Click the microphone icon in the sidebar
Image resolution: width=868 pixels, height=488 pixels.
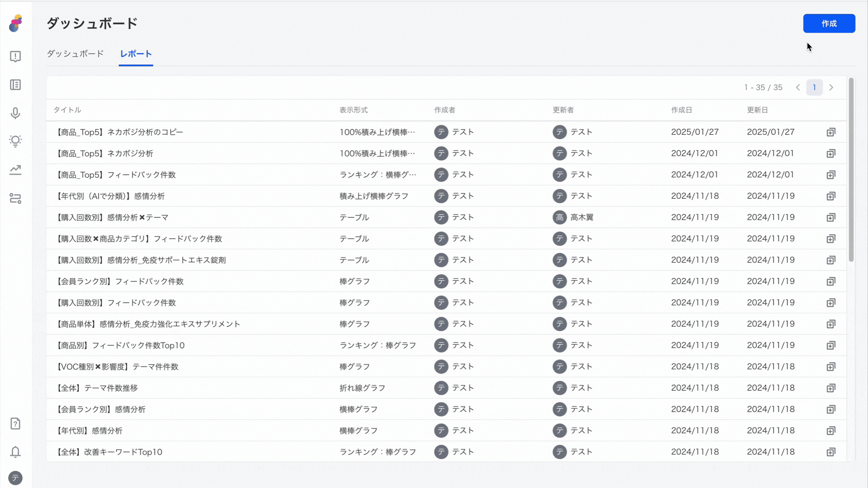(15, 113)
